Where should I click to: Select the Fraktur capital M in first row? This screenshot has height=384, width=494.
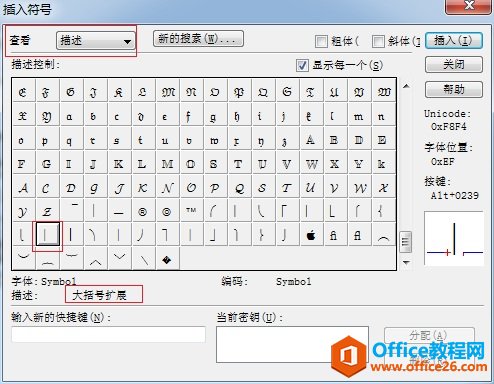[168, 92]
